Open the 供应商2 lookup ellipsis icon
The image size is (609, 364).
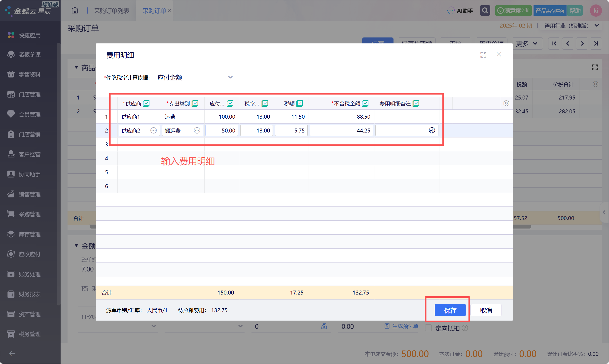click(154, 131)
